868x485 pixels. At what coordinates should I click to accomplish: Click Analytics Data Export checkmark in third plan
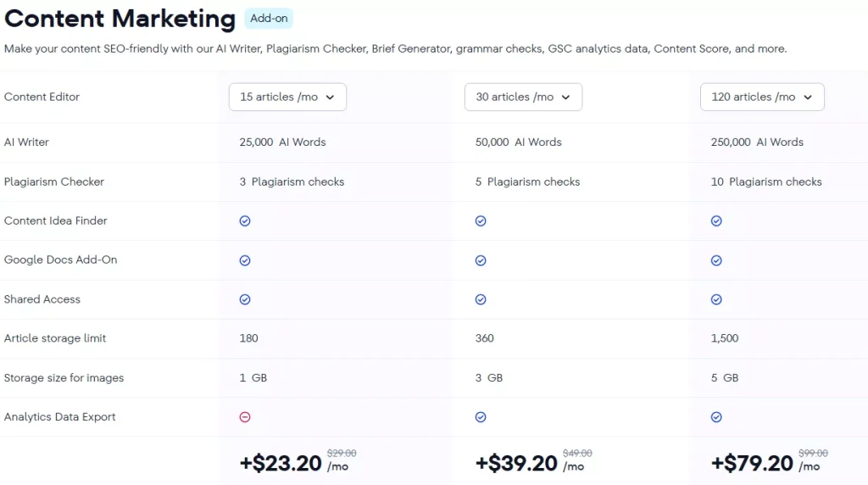[x=716, y=417]
